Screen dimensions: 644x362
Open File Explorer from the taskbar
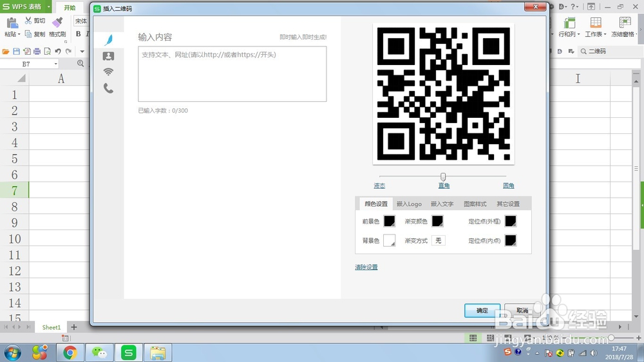click(158, 352)
